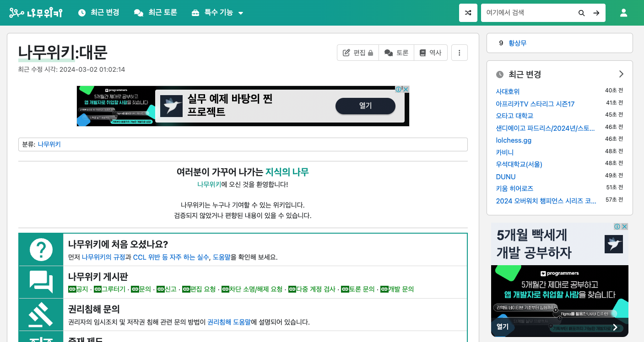Viewport: 644px width, 342px height.
Task: Open the 토론 discussion button
Action: 396,53
